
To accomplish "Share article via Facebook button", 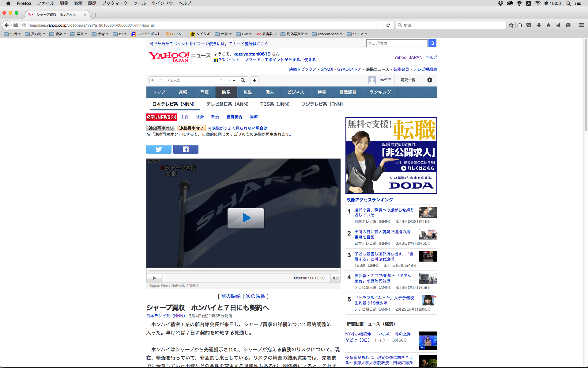I will (x=186, y=149).
